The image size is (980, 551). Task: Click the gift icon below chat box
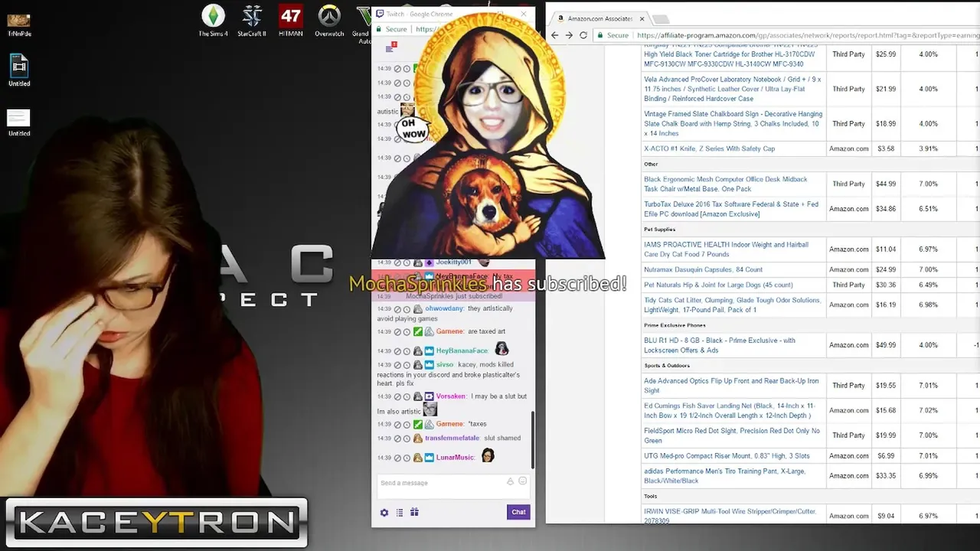tap(414, 512)
